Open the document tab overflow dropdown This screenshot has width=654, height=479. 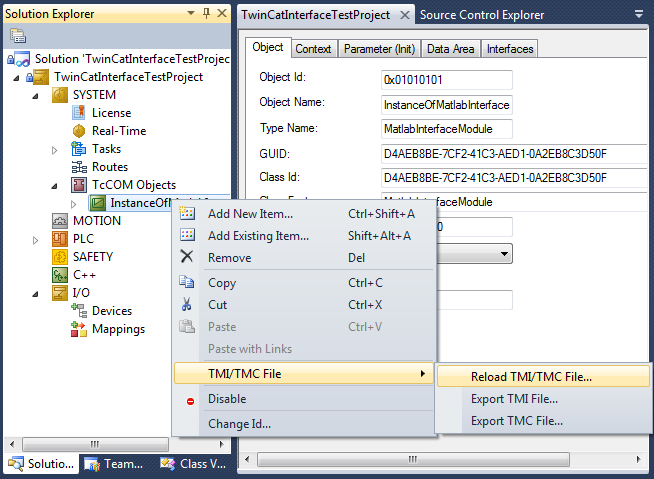639,14
